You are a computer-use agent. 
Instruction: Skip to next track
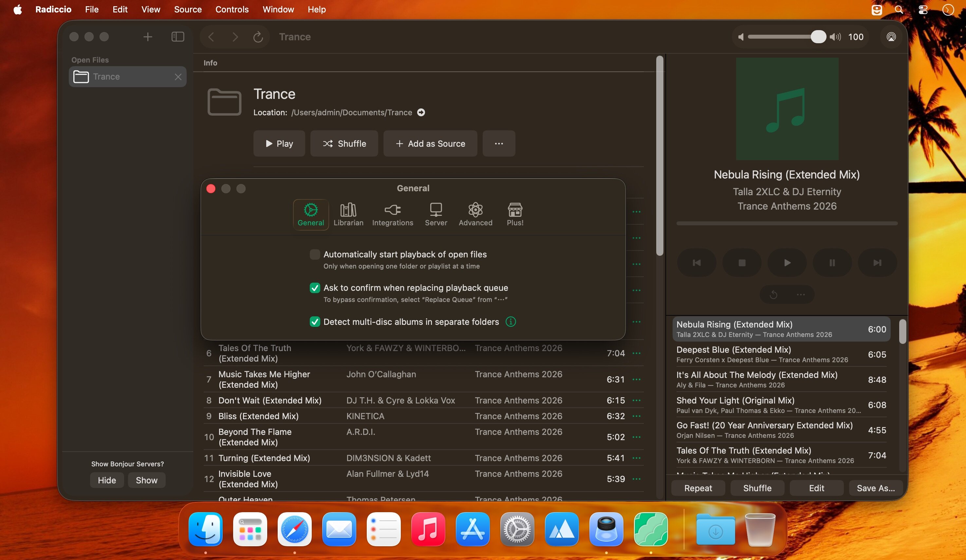pos(878,263)
